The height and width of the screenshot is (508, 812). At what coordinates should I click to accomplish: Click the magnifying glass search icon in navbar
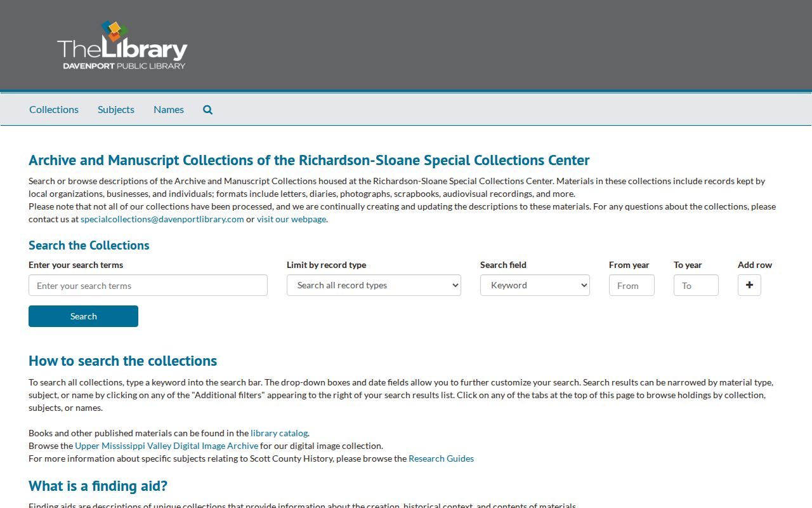(x=207, y=110)
